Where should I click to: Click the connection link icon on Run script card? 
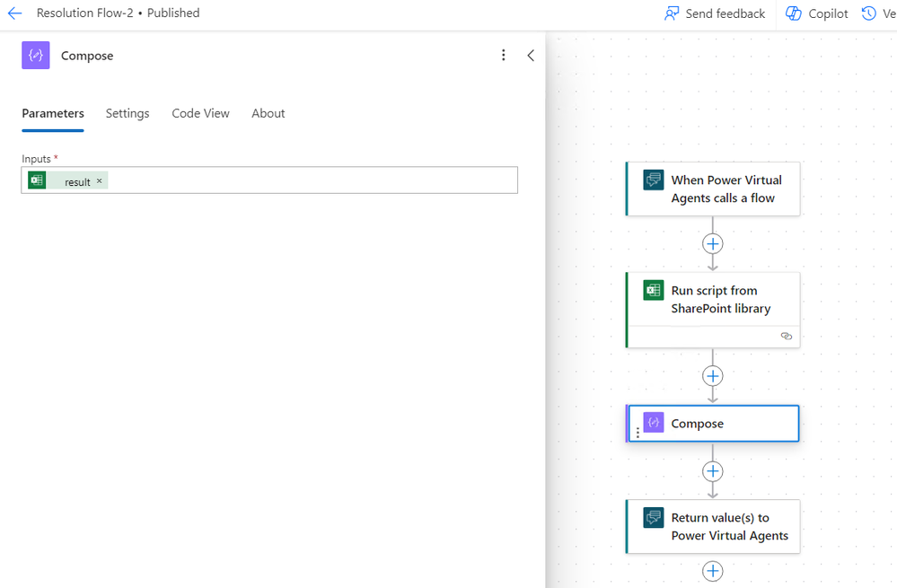(x=787, y=336)
